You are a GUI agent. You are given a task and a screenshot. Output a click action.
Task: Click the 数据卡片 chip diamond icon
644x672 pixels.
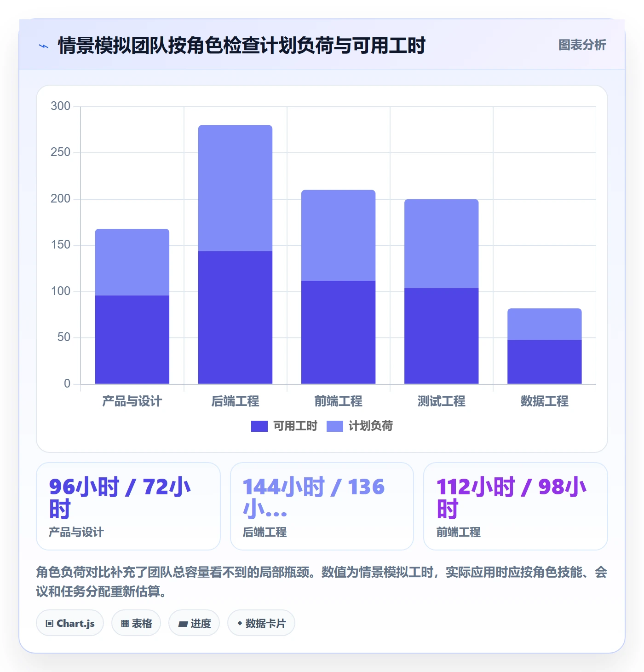240,623
